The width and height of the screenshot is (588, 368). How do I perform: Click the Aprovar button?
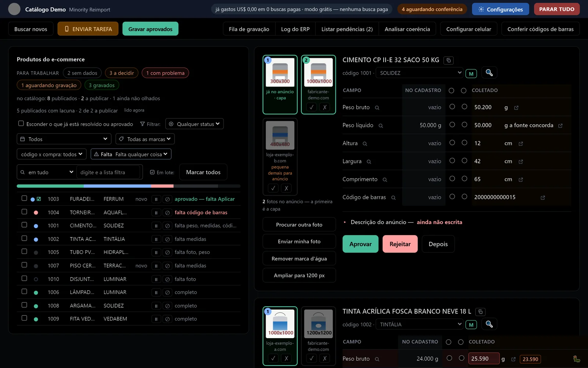pyautogui.click(x=360, y=244)
